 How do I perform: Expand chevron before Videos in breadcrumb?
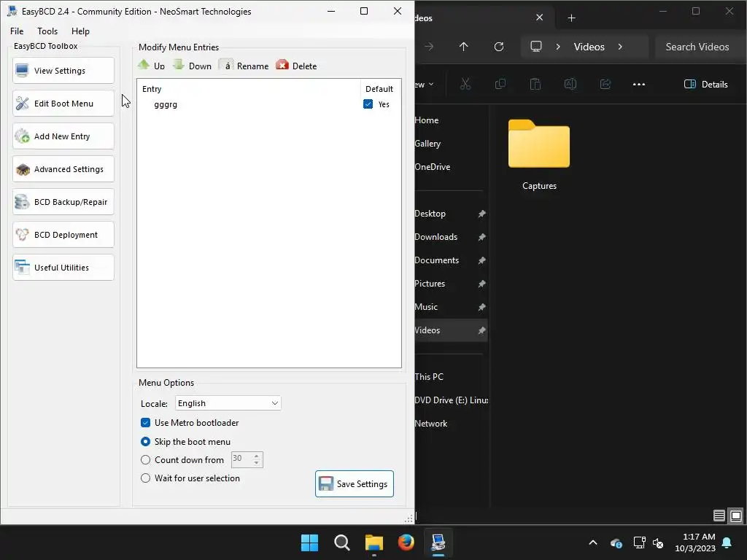558,47
